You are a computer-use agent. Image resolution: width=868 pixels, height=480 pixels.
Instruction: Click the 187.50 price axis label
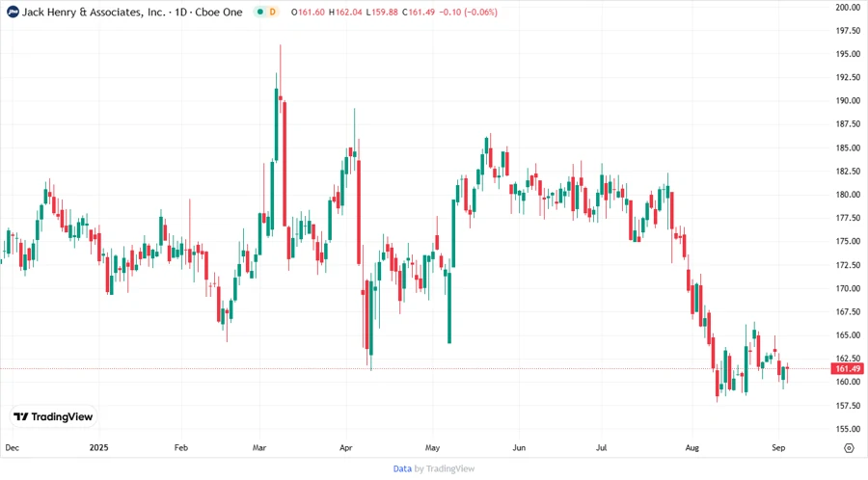tap(848, 124)
